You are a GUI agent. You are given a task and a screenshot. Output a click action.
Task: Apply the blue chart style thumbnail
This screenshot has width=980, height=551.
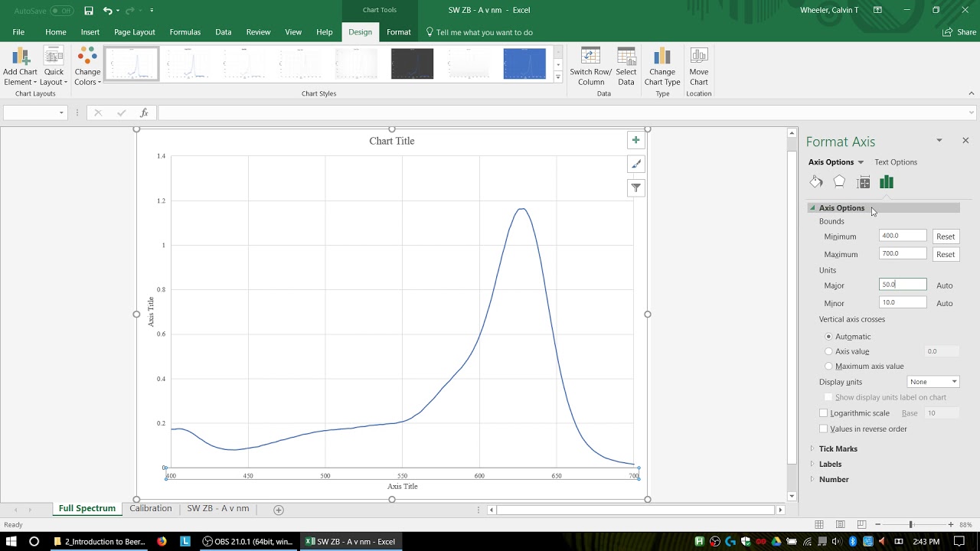click(524, 64)
